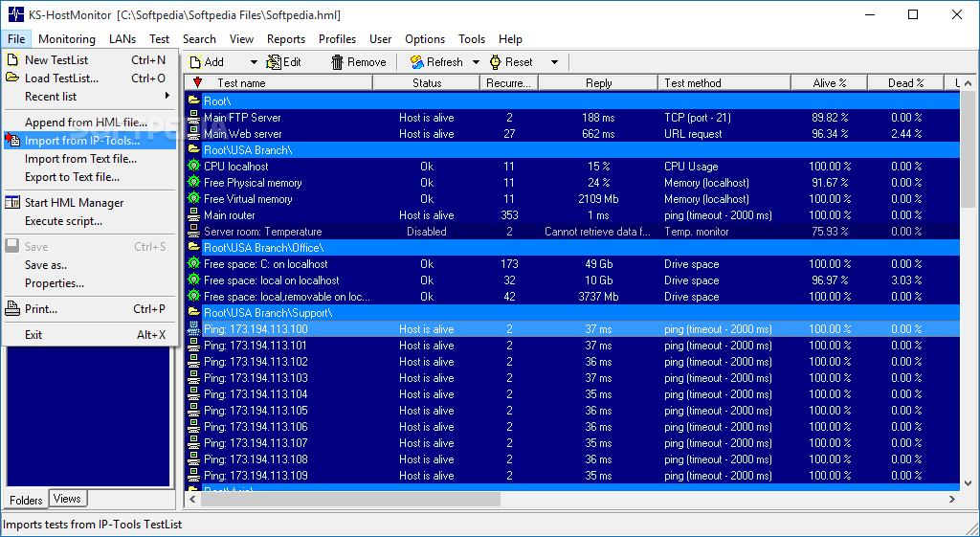Click the Reset toolbar icon

pyautogui.click(x=496, y=62)
